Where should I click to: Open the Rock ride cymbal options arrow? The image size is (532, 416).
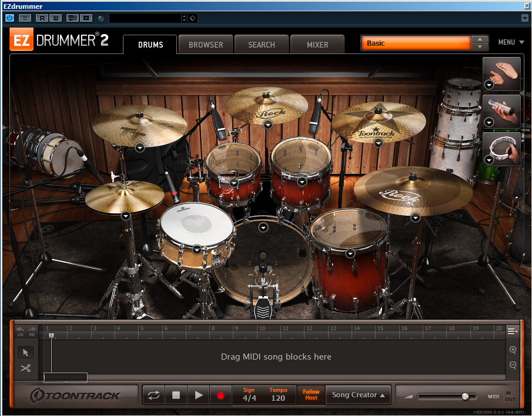(x=415, y=217)
